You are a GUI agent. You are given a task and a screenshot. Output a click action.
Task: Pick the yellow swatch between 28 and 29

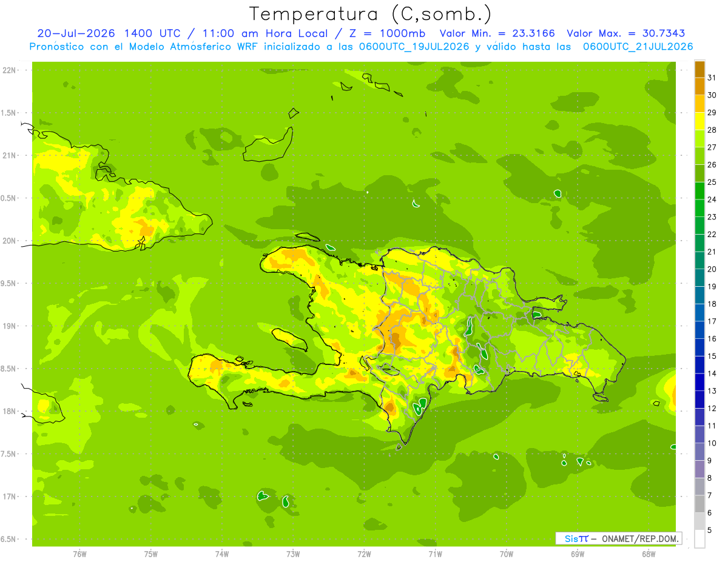pyautogui.click(x=699, y=121)
